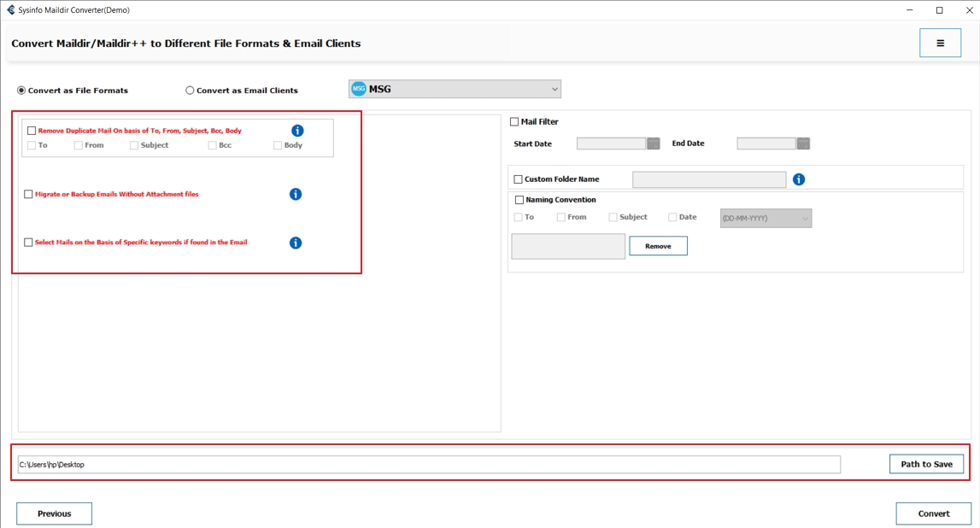Open the MSG format dropdown
980x528 pixels.
pos(455,90)
